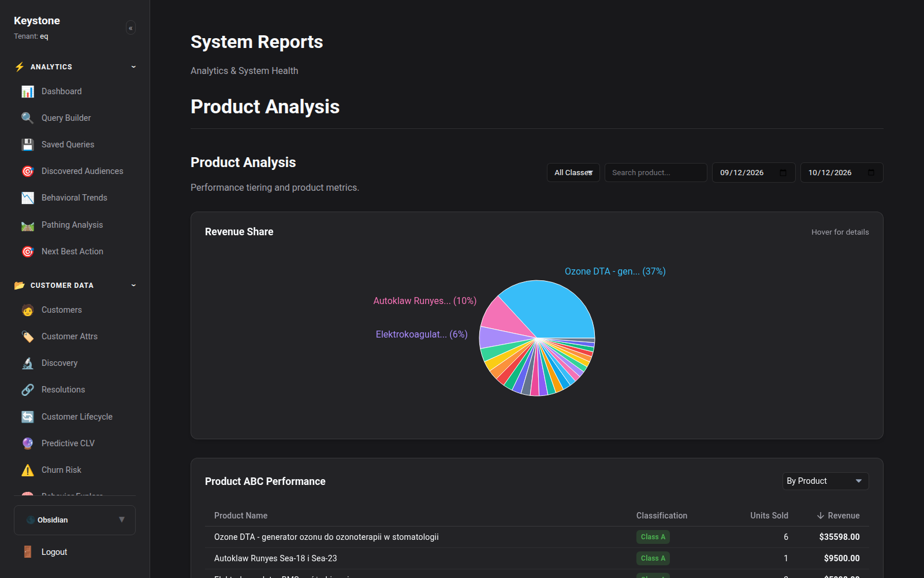Viewport: 924px width, 578px height.
Task: Open the By Product grouping dropdown
Action: 825,481
